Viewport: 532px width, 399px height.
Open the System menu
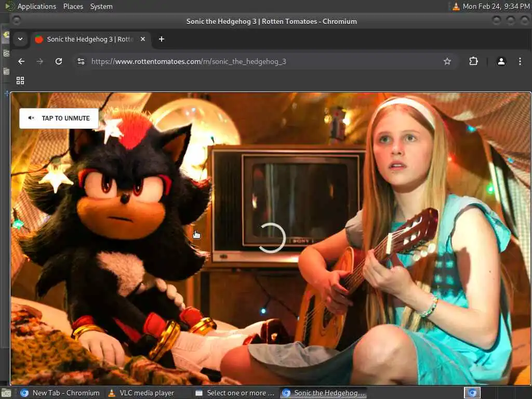click(101, 6)
